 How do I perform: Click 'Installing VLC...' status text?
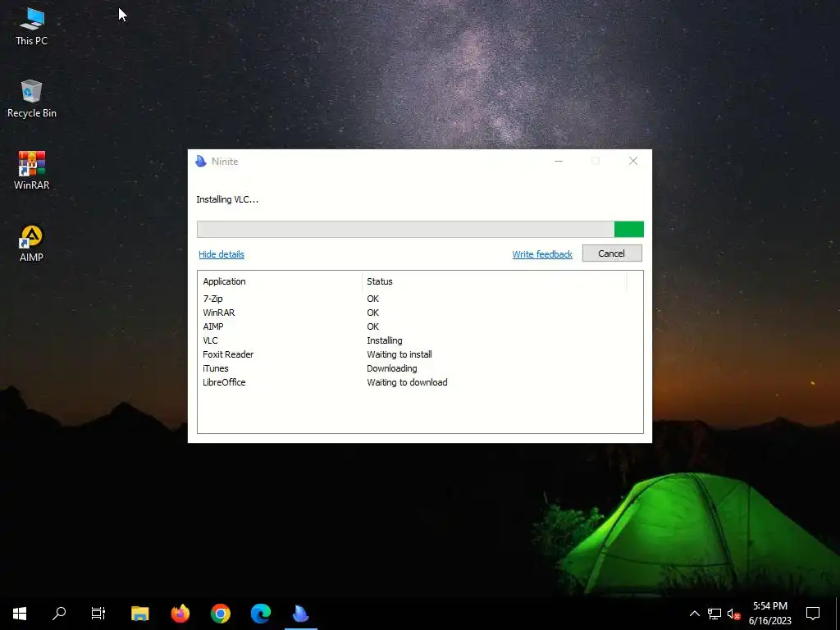click(x=227, y=199)
